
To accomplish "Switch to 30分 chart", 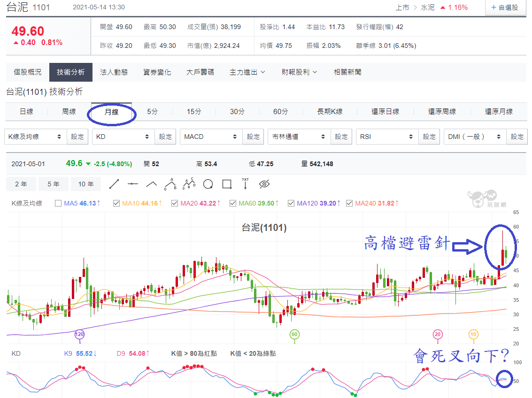I will [x=237, y=112].
